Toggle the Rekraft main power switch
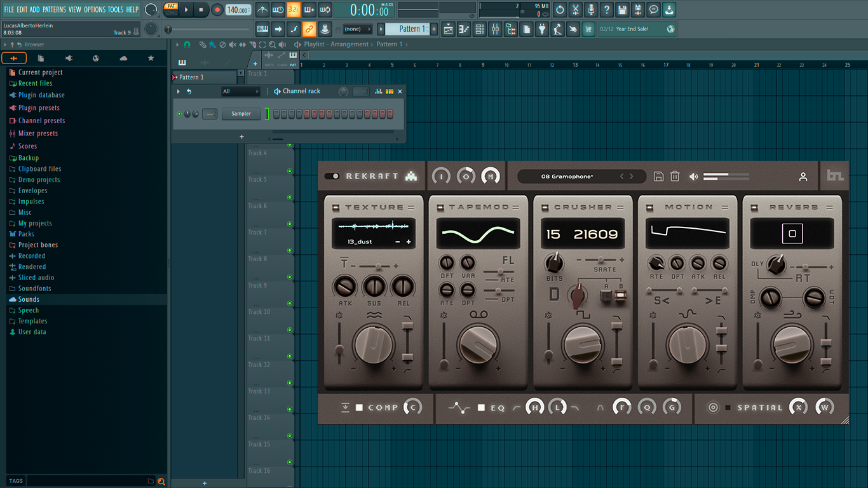This screenshot has width=868, height=488. (332, 176)
